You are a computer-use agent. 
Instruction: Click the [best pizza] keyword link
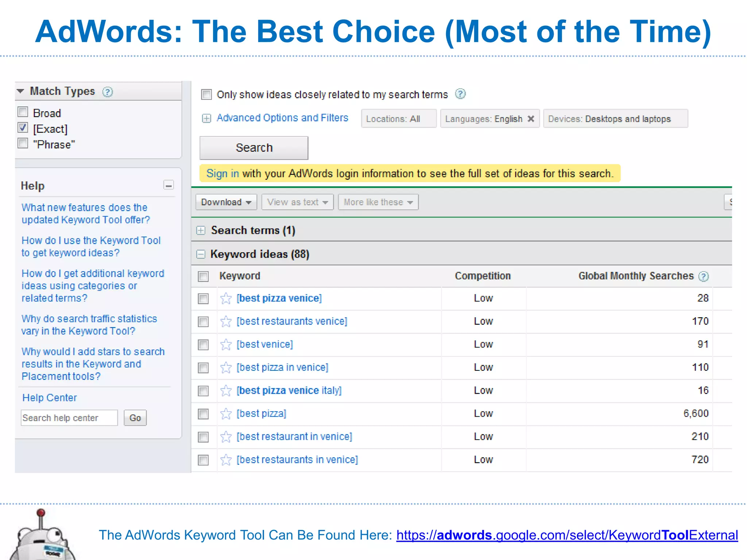tap(262, 414)
